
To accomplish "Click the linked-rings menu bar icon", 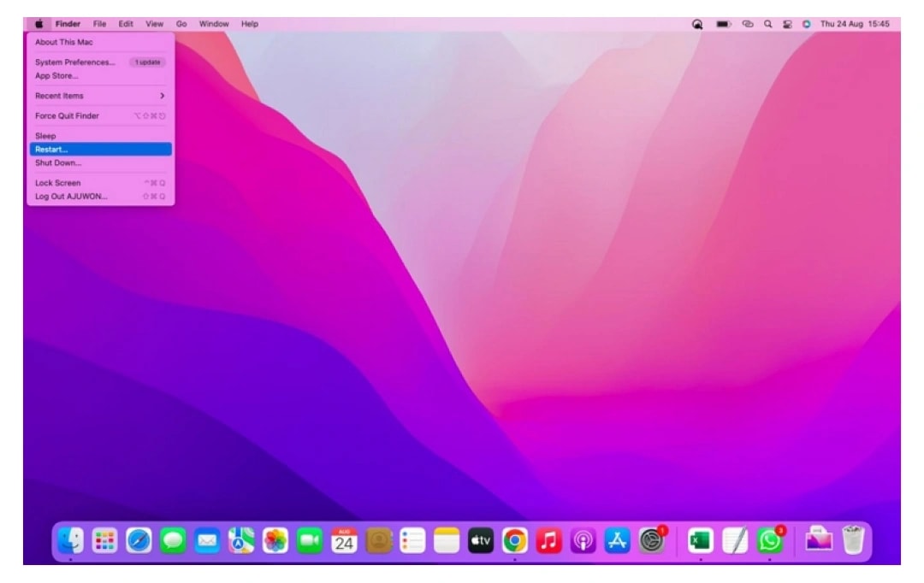I will 748,24.
